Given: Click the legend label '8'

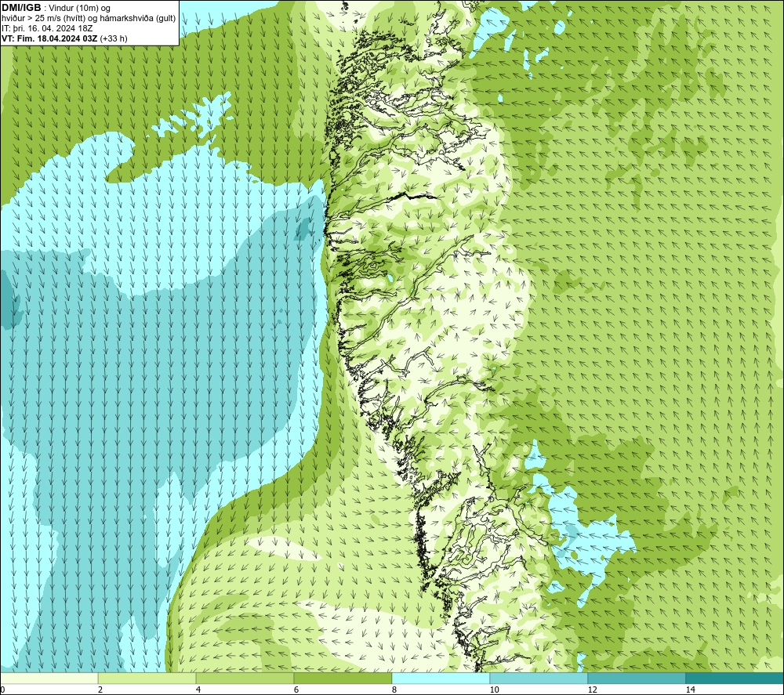Looking at the screenshot, I should [394, 690].
